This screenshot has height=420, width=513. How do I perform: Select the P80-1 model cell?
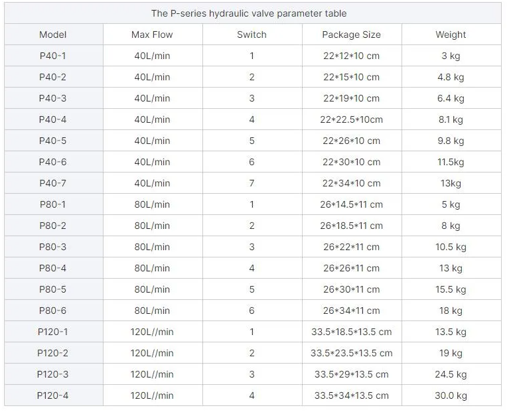pos(53,204)
